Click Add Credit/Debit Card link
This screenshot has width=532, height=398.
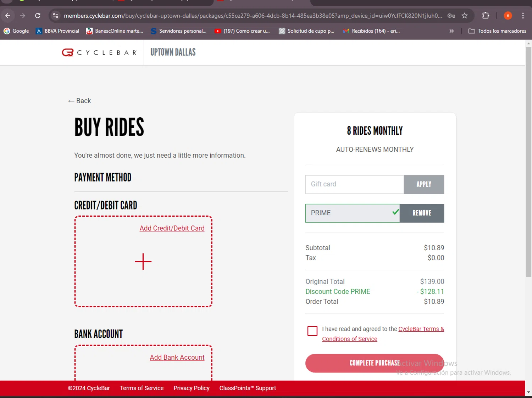click(x=172, y=228)
